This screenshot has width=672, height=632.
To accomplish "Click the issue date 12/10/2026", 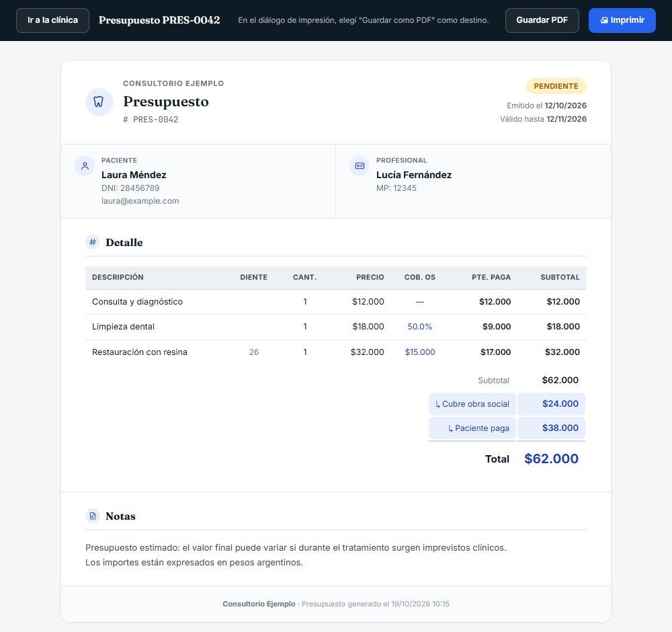I will point(565,106).
